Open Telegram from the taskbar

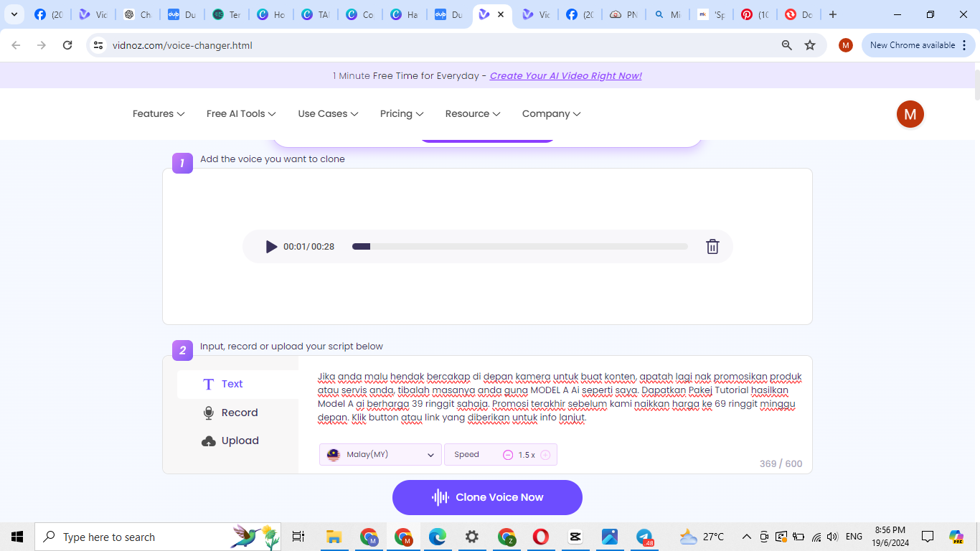[x=644, y=537]
